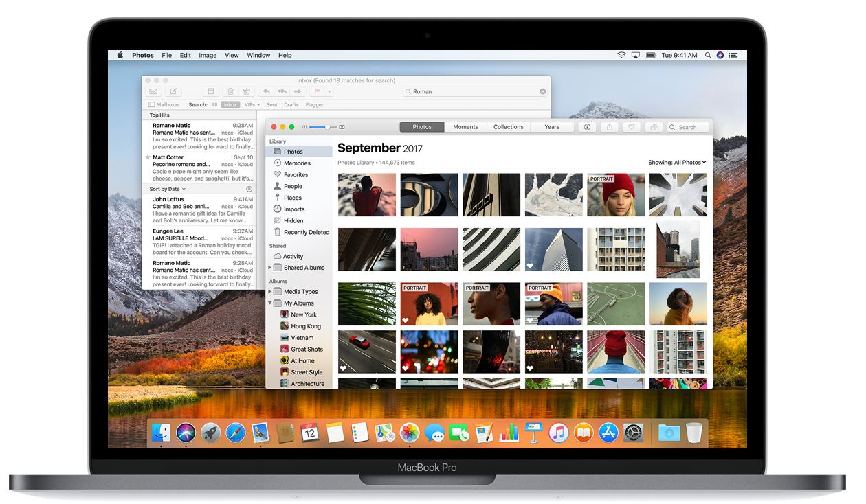866x504 pixels.
Task: Switch Mail search scope to All
Action: click(214, 105)
